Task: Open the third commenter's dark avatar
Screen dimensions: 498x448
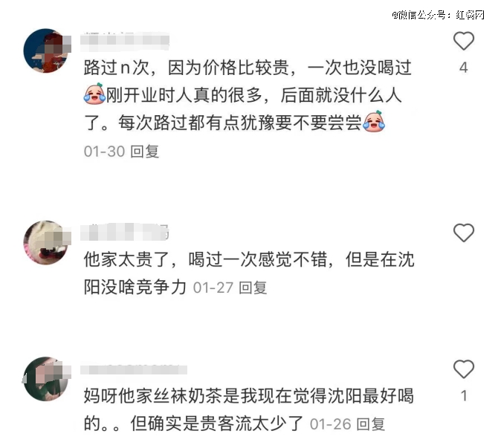Action: 46,379
